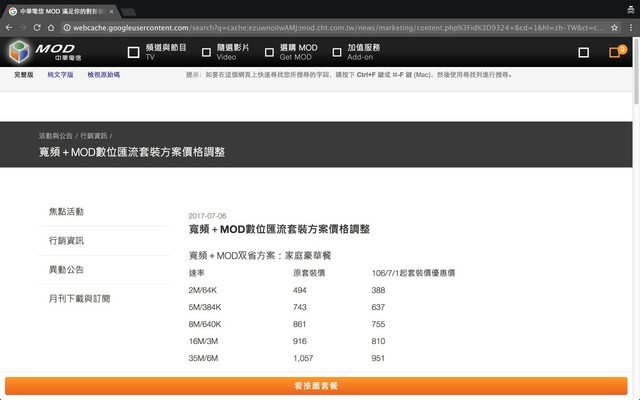The width and height of the screenshot is (640, 400).
Task: Switch to 純文字版 text-only version
Action: pyautogui.click(x=60, y=75)
